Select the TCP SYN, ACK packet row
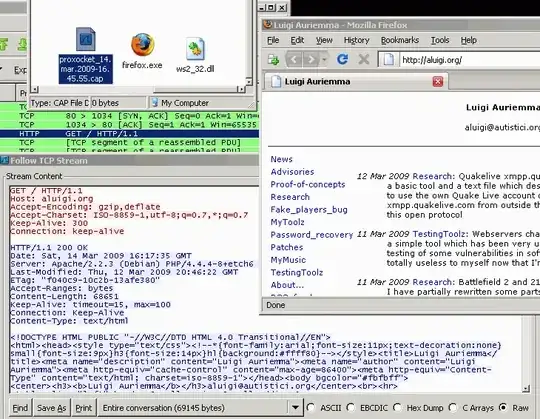Screen dimensions: 540x419 [x=129, y=116]
